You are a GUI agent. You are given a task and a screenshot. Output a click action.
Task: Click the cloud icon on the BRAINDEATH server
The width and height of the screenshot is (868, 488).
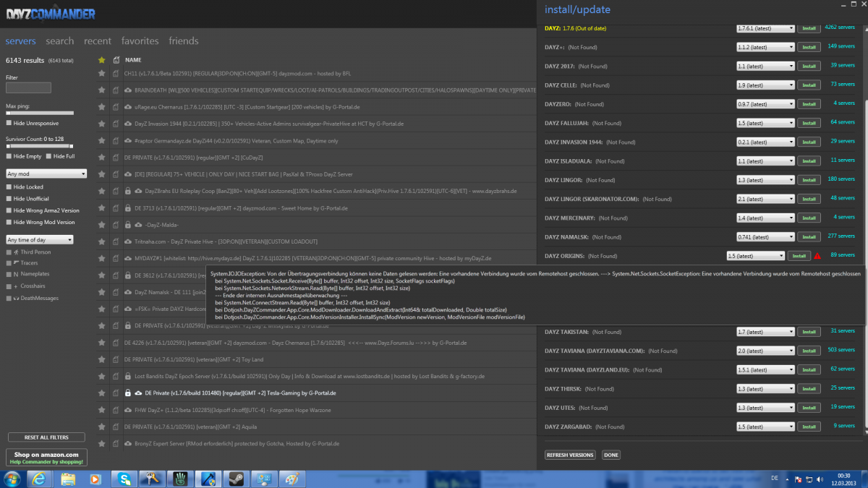128,90
